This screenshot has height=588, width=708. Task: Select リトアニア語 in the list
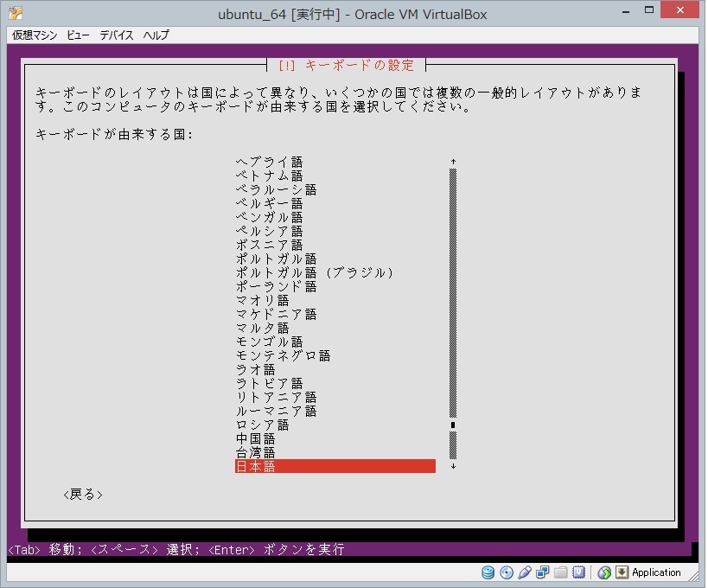pyautogui.click(x=277, y=397)
